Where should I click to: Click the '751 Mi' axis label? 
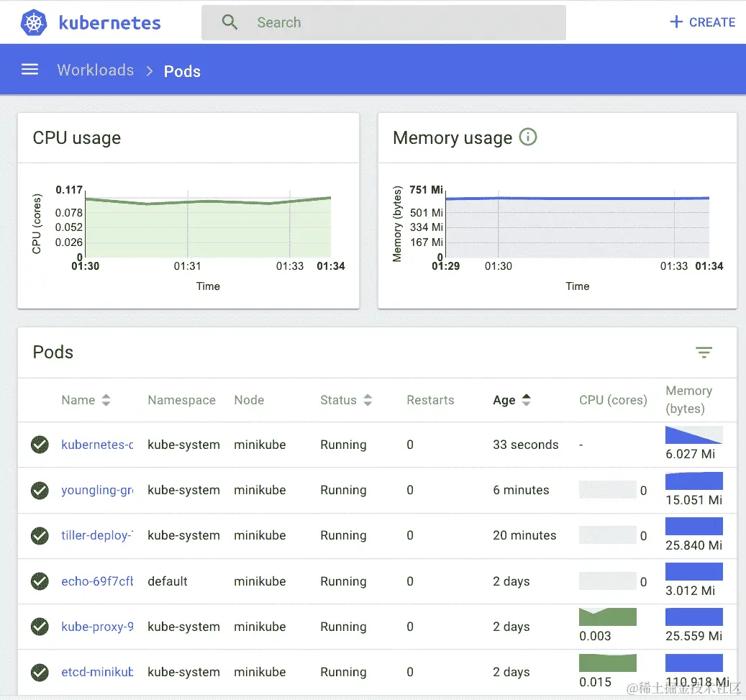tap(427, 189)
